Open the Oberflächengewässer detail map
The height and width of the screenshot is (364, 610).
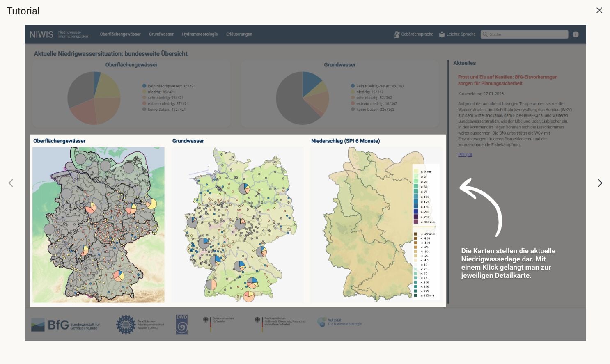point(99,225)
